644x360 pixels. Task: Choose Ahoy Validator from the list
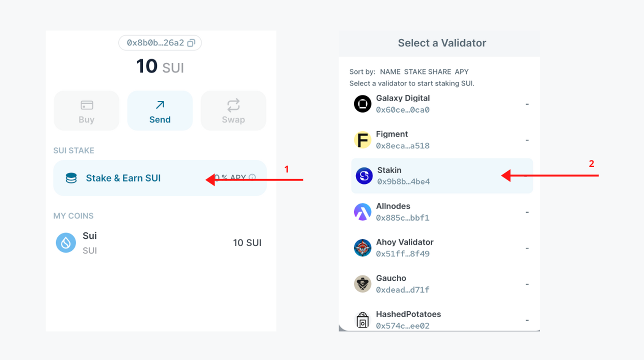(x=442, y=247)
